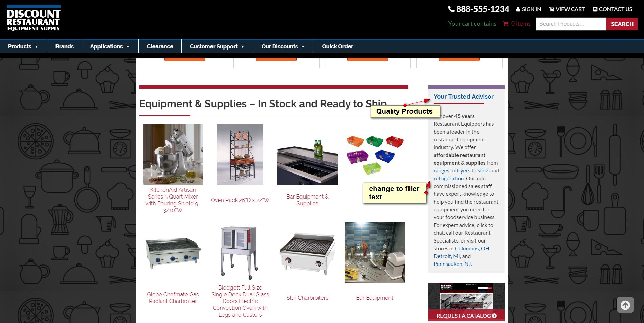Click the Contact Us envelope icon
Viewport: 644px width, 323px height.
(595, 9)
